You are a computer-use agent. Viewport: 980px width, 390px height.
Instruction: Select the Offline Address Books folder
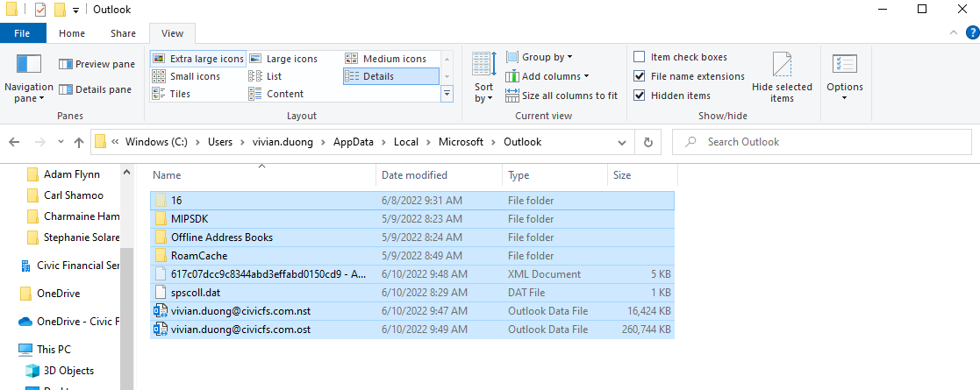[x=412, y=238]
